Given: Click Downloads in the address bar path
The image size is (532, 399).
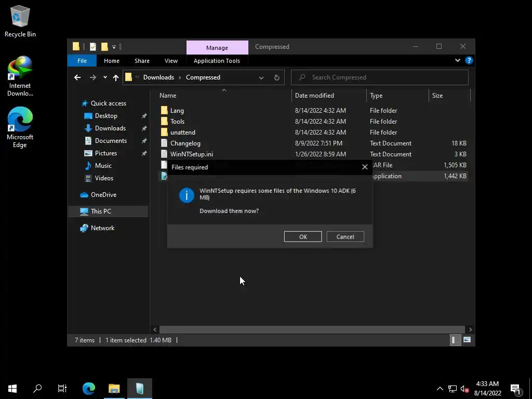Looking at the screenshot, I should click(158, 77).
